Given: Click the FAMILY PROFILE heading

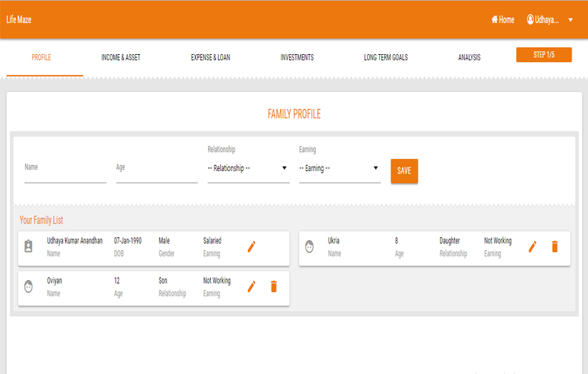Looking at the screenshot, I should click(294, 114).
